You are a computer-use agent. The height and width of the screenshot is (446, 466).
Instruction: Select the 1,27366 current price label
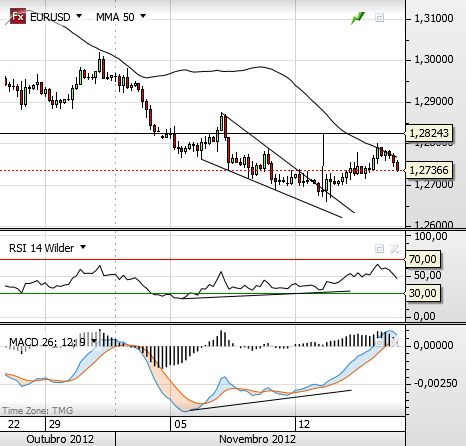(x=428, y=170)
